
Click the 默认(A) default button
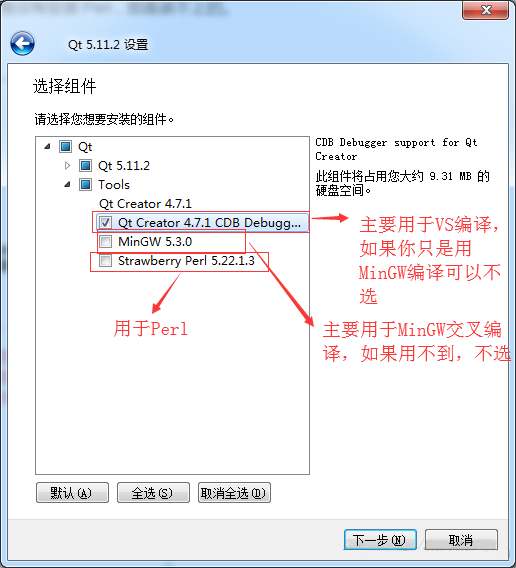[x=72, y=493]
